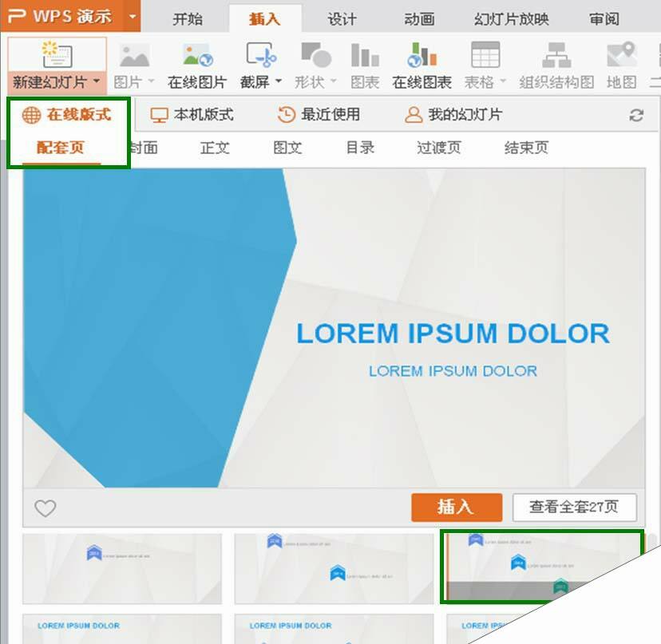Select the 正文 category
The width and height of the screenshot is (661, 644).
[215, 148]
